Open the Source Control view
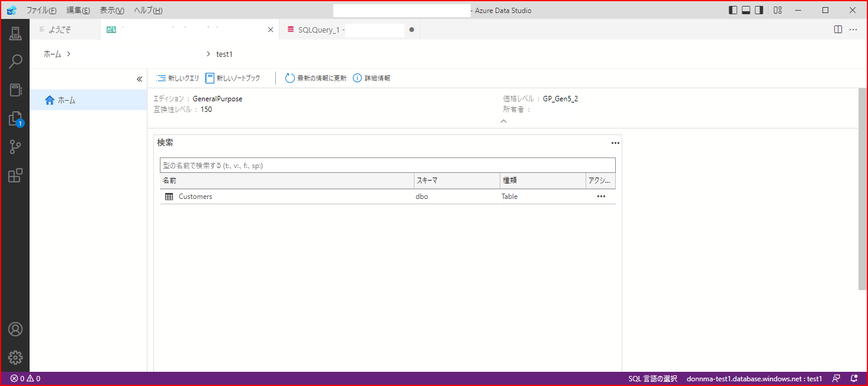Image resolution: width=868 pixels, height=386 pixels. coord(15,147)
